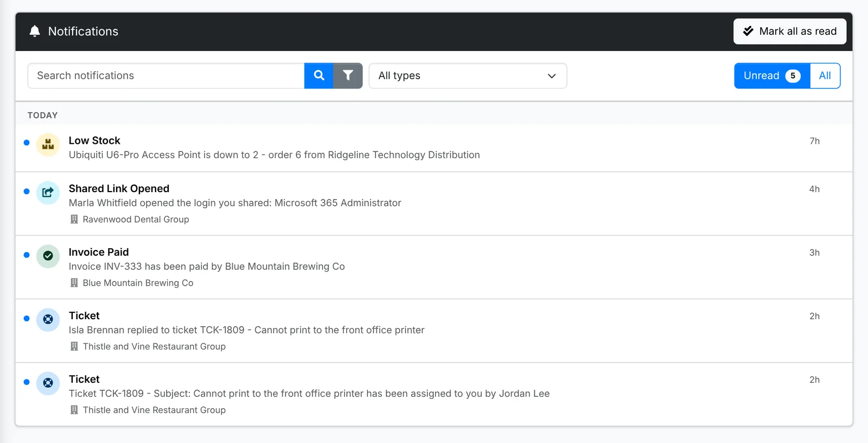Open Invoice INV-333 paid message

click(x=207, y=266)
